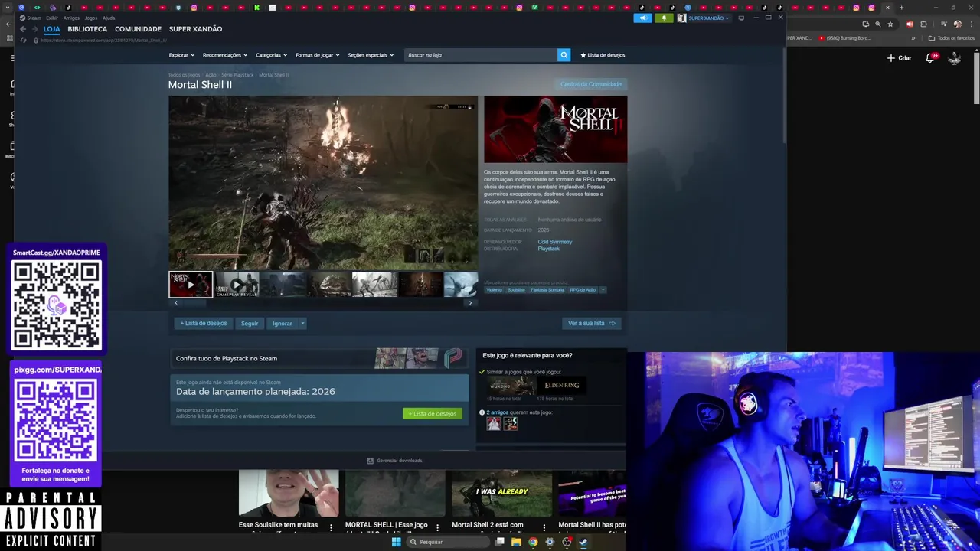Select the Soulslike tag
980x551 pixels.
pyautogui.click(x=516, y=290)
